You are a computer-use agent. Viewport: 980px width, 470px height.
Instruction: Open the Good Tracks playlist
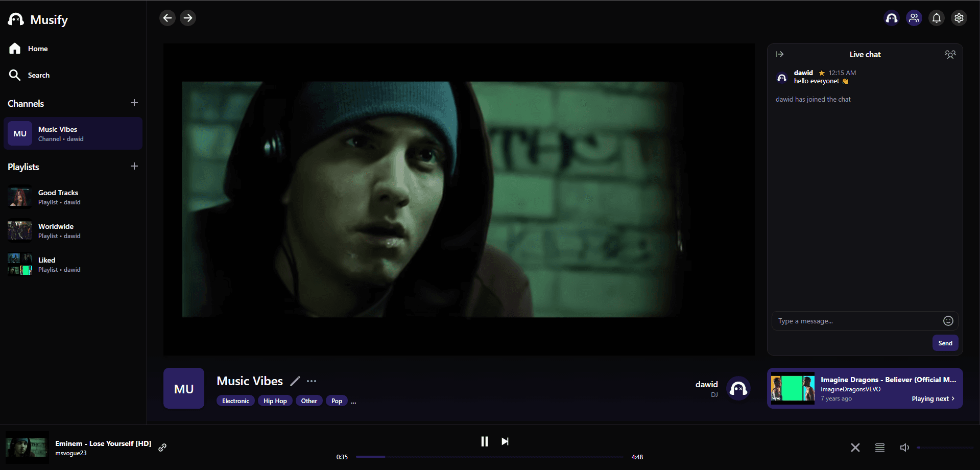(73, 197)
